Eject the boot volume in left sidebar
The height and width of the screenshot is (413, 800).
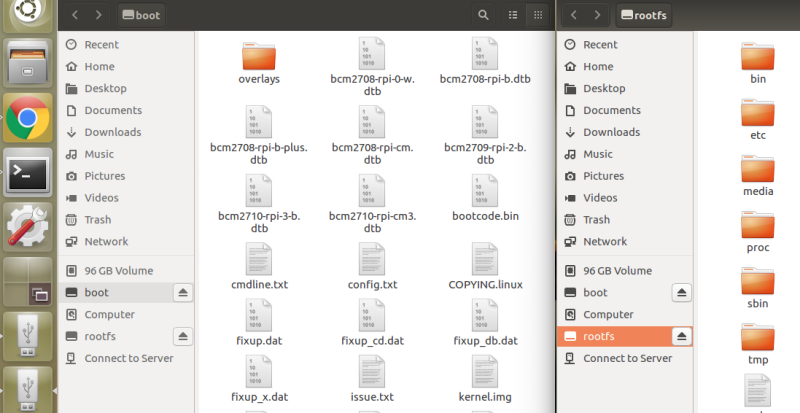point(183,293)
